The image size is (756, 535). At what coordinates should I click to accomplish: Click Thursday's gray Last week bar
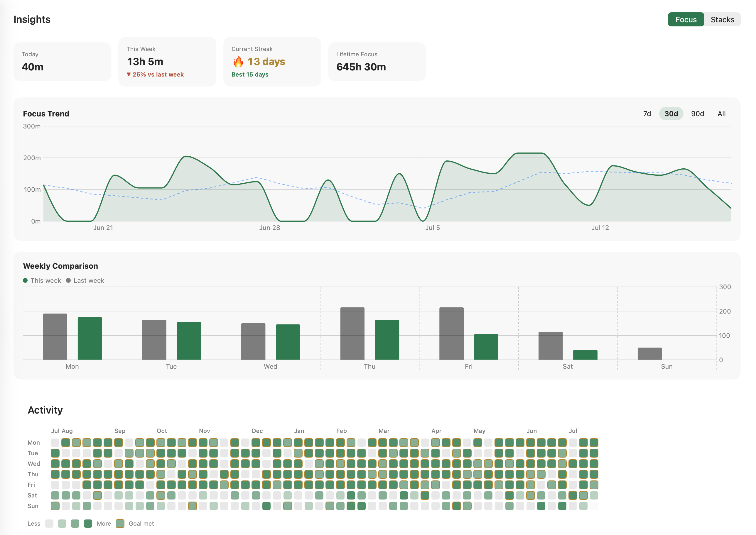(x=352, y=333)
